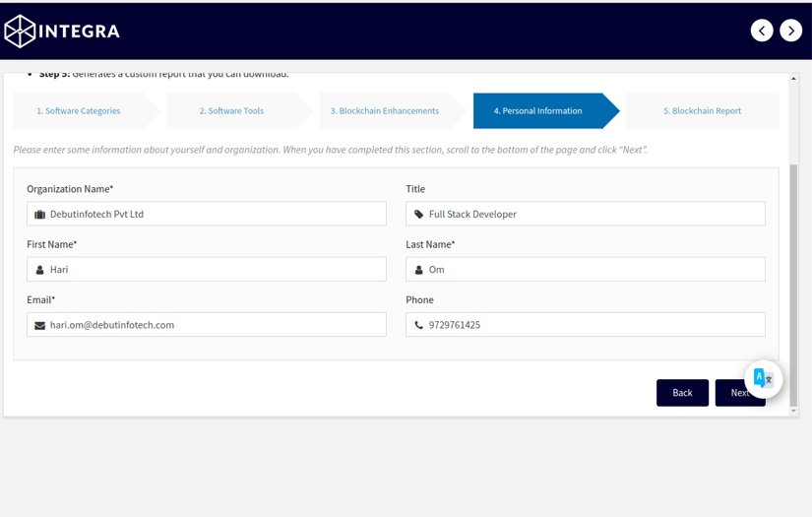The height and width of the screenshot is (517, 812).
Task: Click the 'Please enter some information' instruction text
Action: tap(331, 150)
